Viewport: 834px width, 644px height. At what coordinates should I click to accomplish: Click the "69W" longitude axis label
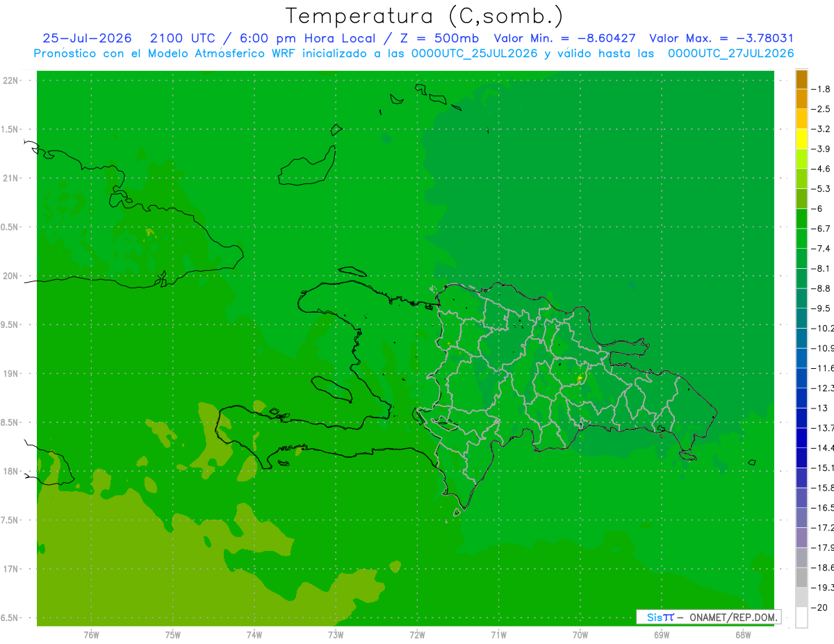(661, 635)
